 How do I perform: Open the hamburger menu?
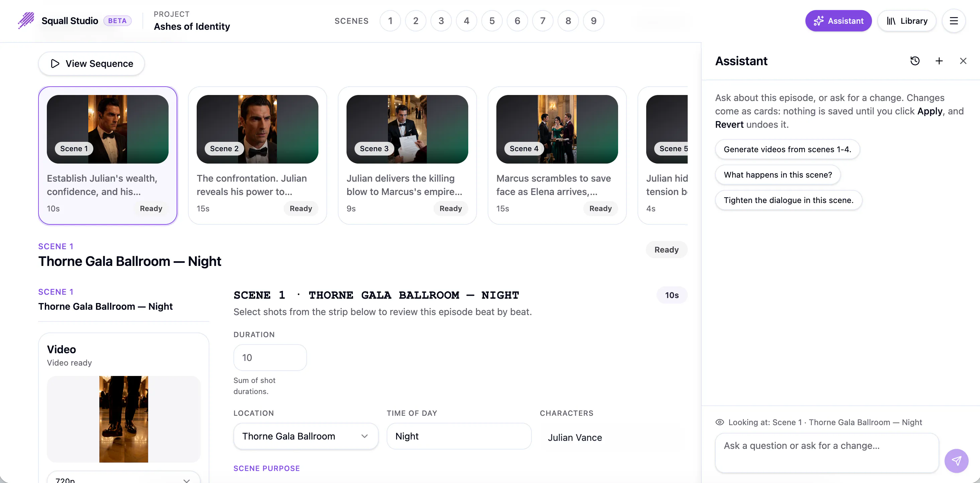pos(953,21)
